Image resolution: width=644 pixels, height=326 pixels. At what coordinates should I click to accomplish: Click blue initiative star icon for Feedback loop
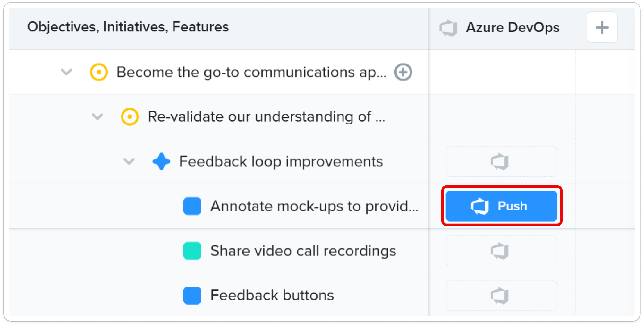click(161, 161)
